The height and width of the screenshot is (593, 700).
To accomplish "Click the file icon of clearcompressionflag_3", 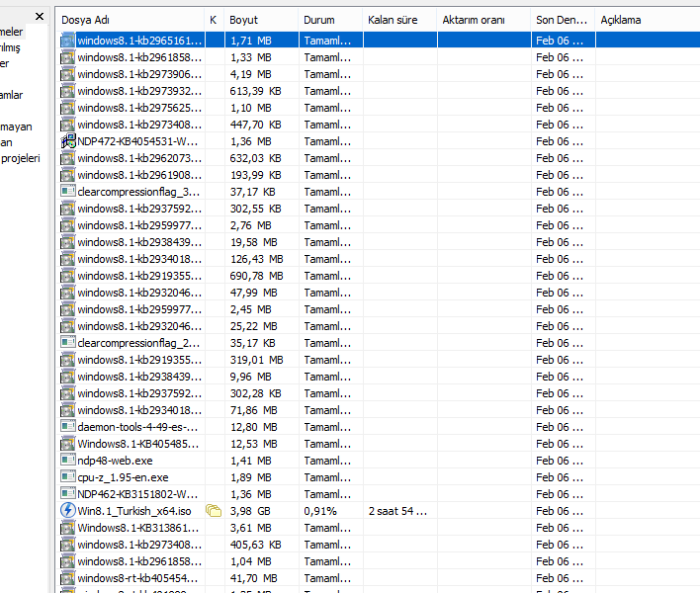I will pos(68,192).
